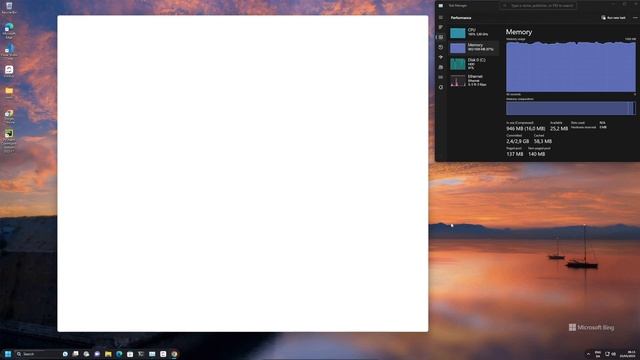Click the '25,2 MB' available value

pos(559,129)
